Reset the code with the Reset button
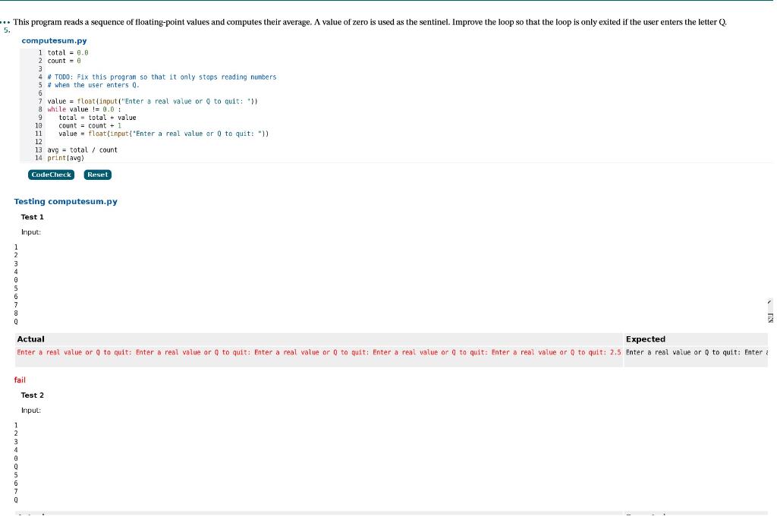 (98, 175)
